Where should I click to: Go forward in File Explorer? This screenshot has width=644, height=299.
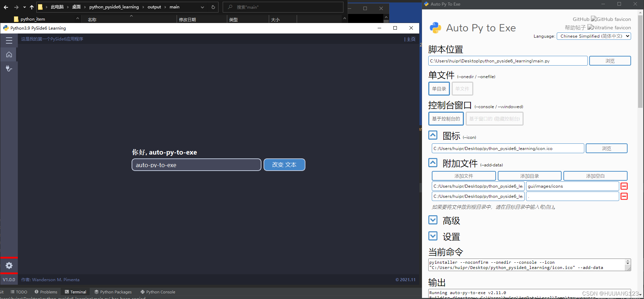pos(16,7)
